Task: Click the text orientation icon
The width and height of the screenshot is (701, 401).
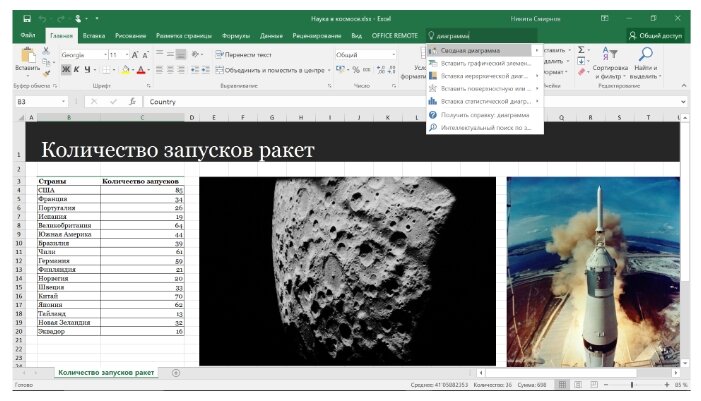Action: pyautogui.click(x=195, y=55)
